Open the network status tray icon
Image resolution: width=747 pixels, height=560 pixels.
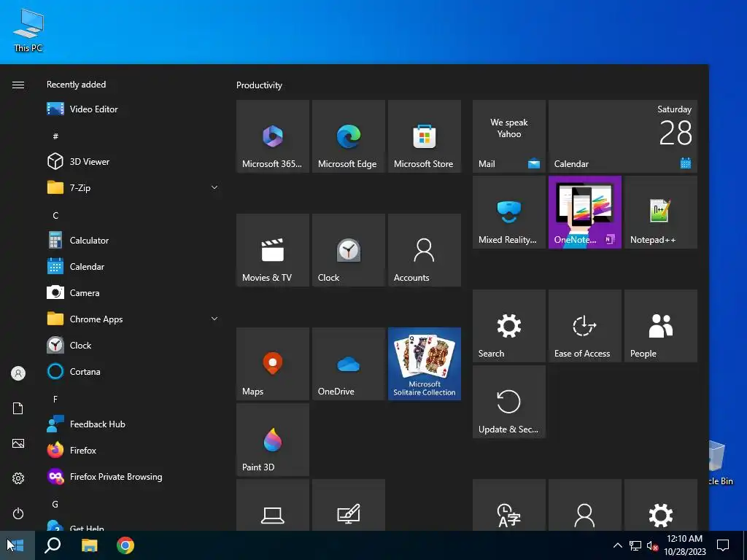click(635, 545)
